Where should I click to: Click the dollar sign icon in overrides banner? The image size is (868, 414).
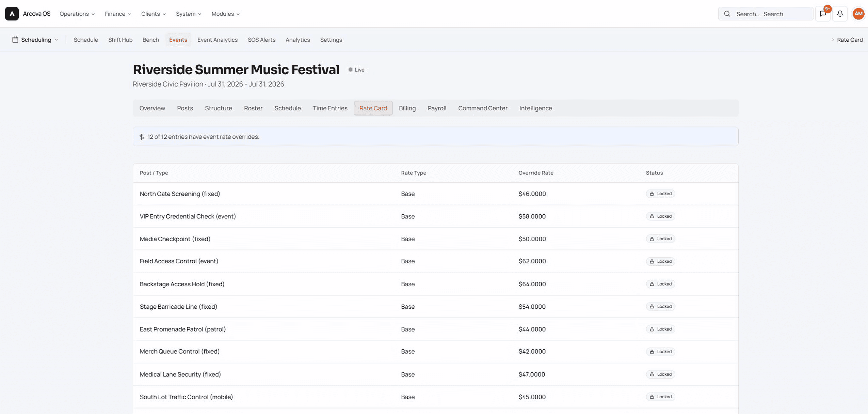coord(142,137)
